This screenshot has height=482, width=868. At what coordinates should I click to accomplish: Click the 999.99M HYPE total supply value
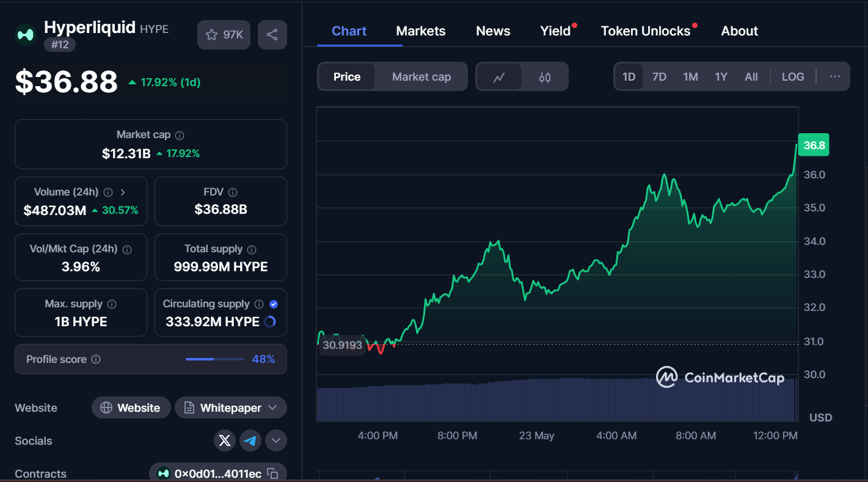coord(221,266)
